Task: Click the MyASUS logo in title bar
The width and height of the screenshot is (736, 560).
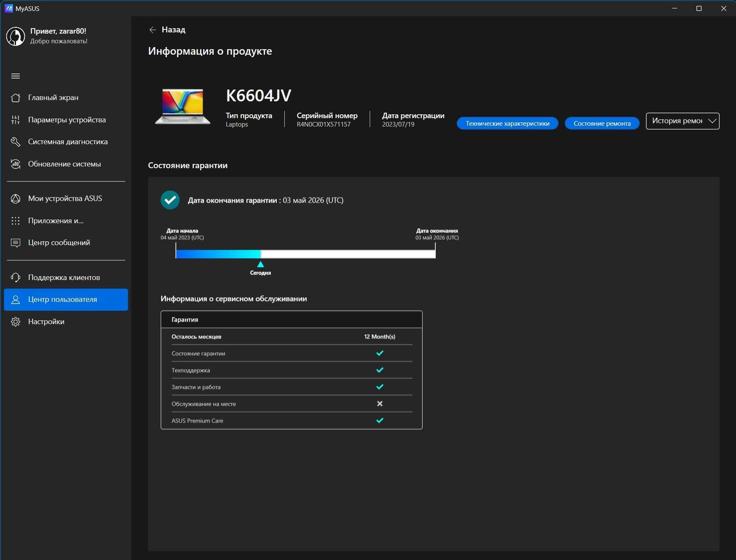Action: pyautogui.click(x=8, y=8)
